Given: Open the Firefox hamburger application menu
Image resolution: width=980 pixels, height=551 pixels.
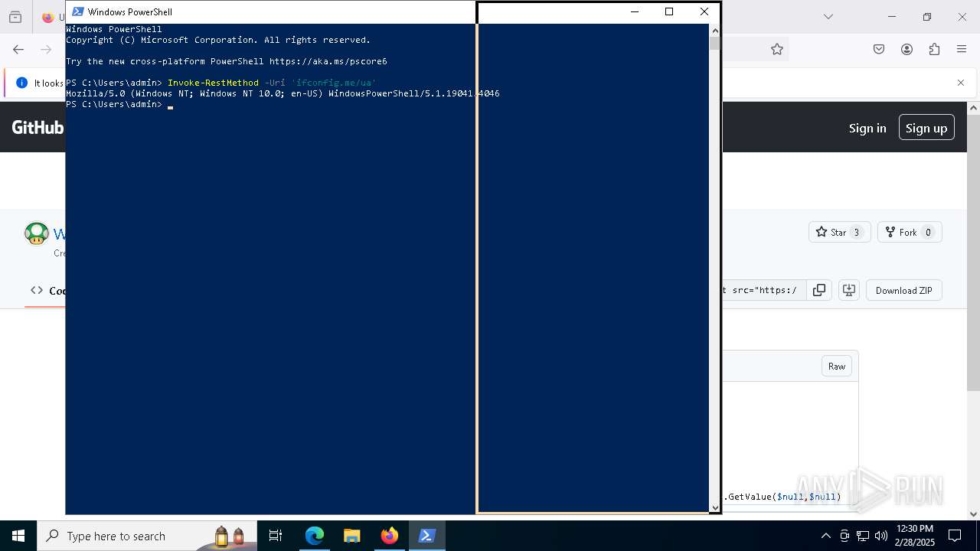Looking at the screenshot, I should point(962,49).
